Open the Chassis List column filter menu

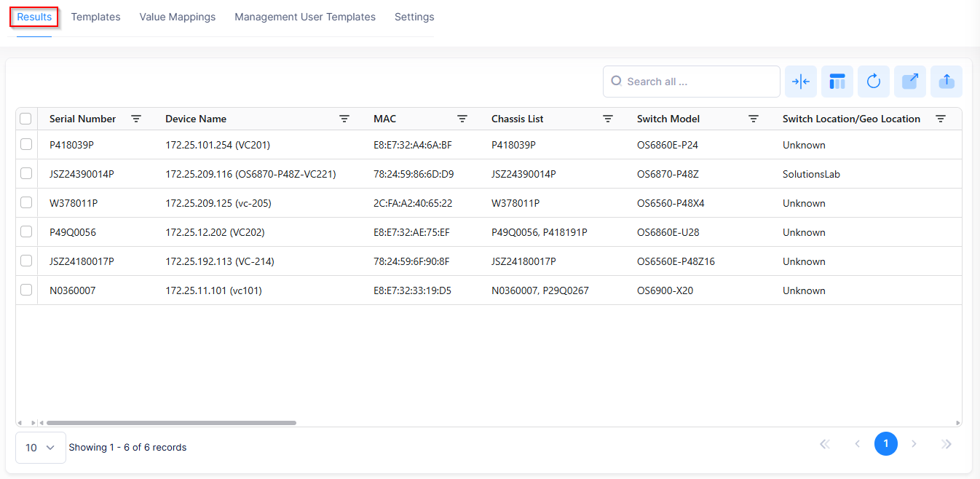[608, 119]
